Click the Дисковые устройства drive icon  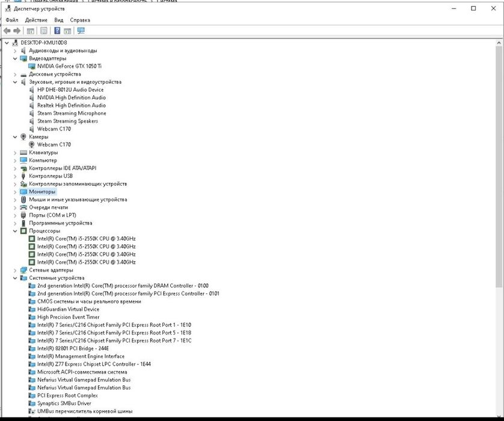click(x=23, y=74)
